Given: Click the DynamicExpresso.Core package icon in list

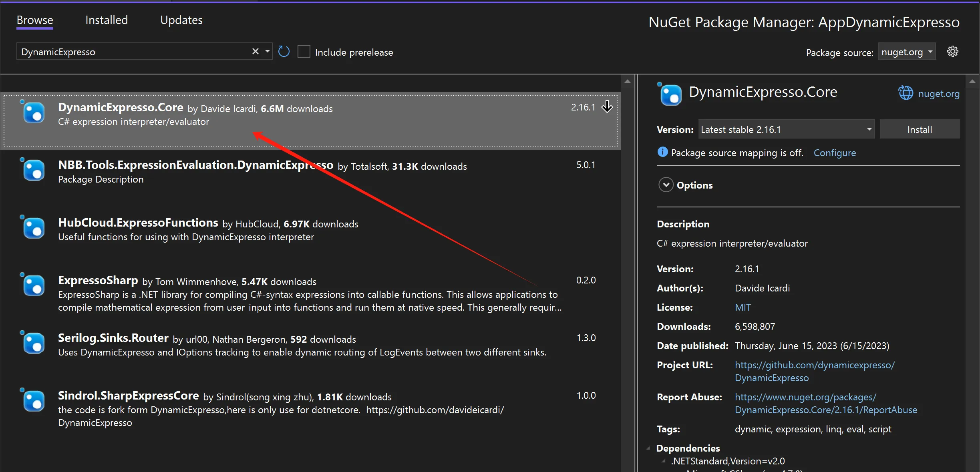Looking at the screenshot, I should click(33, 112).
